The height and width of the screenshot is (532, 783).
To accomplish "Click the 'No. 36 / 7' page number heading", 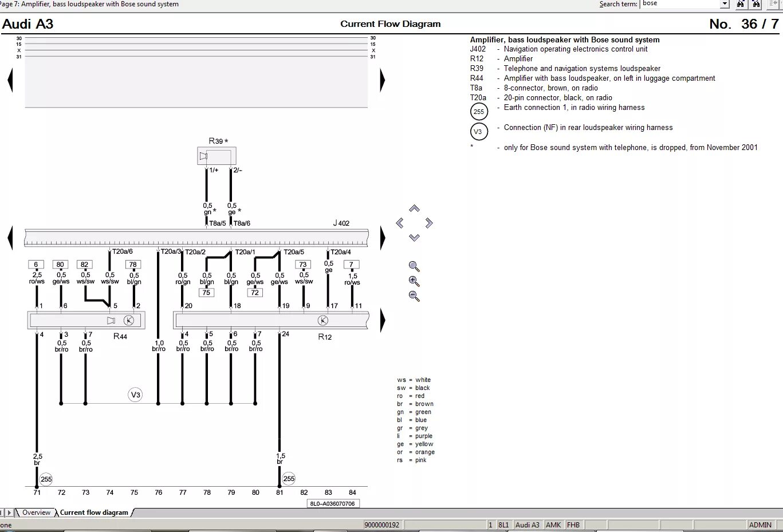I will point(744,23).
